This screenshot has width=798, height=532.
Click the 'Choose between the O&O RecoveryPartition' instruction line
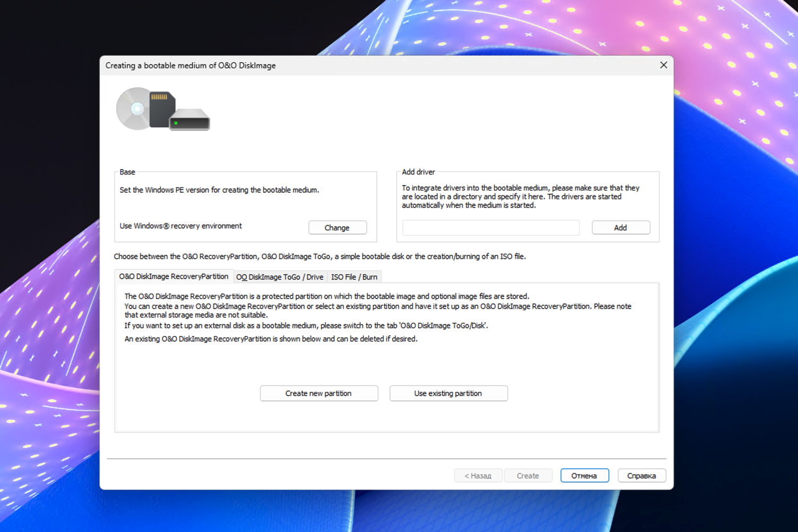(320, 256)
